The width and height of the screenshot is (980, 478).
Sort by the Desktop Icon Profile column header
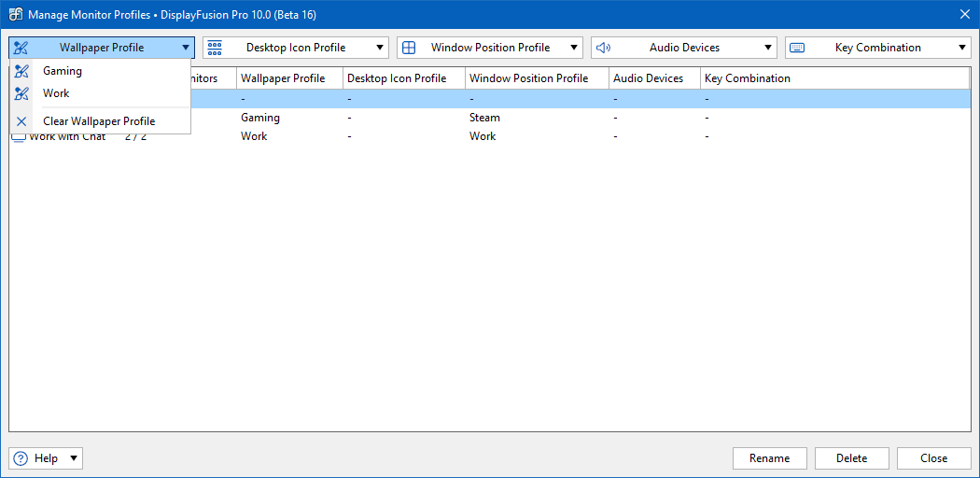[404, 78]
